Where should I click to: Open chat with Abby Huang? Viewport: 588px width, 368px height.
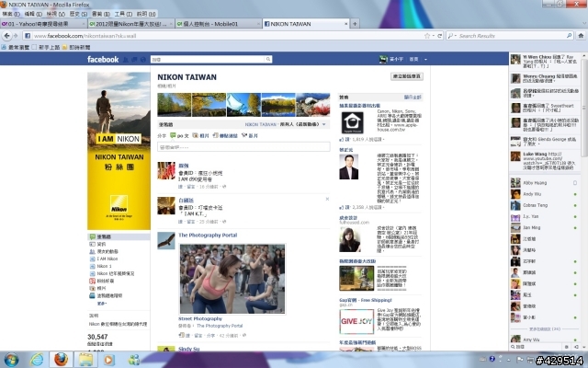[x=544, y=183]
